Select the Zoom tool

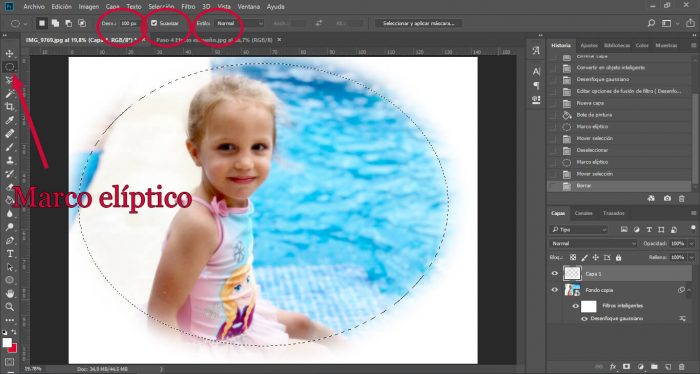(x=9, y=307)
